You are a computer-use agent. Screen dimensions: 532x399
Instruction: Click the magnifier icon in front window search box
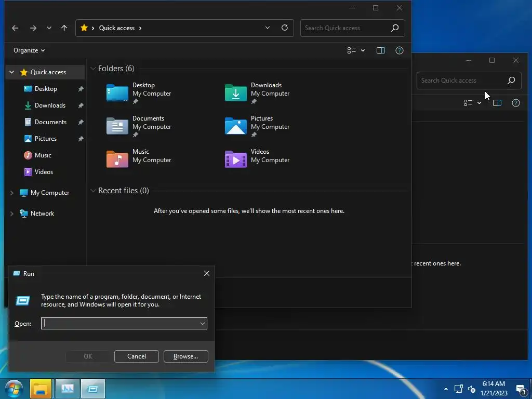(x=395, y=28)
